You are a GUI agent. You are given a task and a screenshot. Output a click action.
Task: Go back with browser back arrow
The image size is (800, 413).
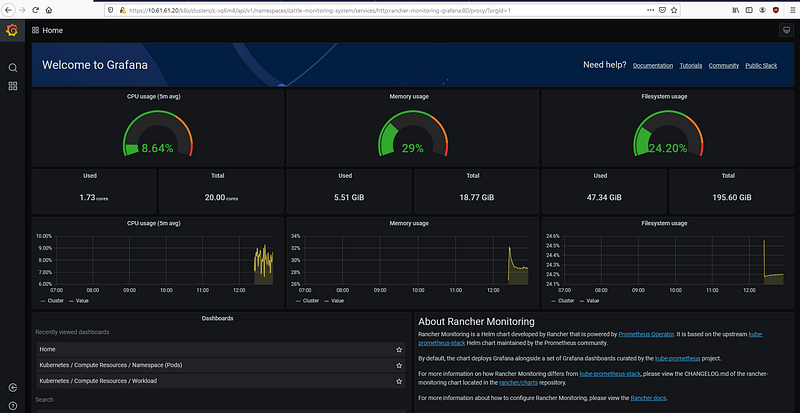click(9, 10)
